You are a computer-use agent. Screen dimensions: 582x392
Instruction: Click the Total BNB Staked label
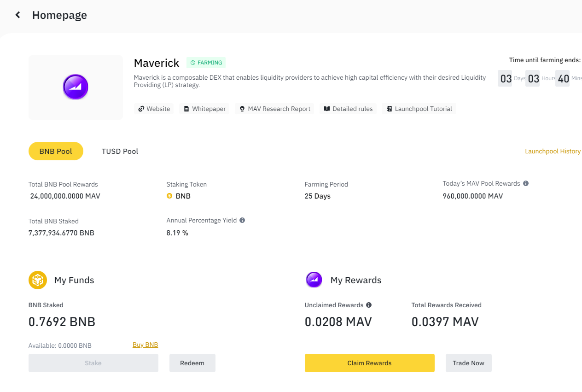[53, 221]
